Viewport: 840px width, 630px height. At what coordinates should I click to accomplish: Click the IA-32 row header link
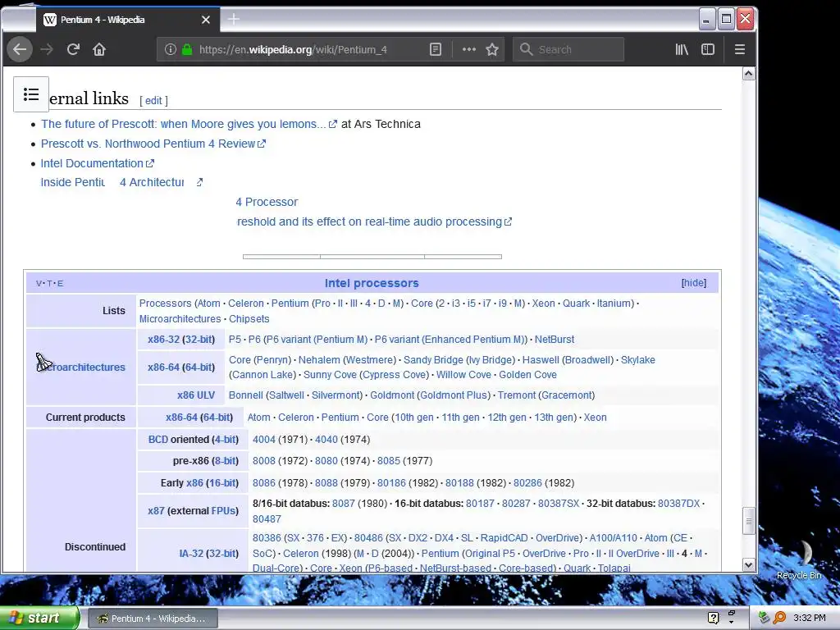click(x=191, y=554)
